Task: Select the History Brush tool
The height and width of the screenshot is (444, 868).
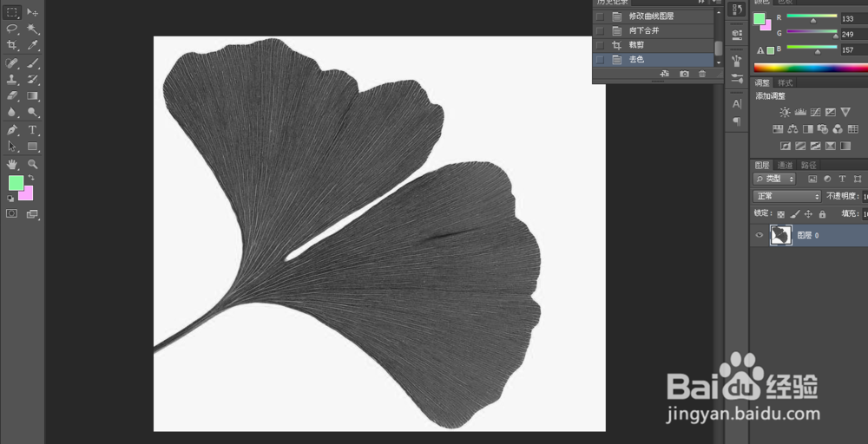Action: click(x=33, y=79)
